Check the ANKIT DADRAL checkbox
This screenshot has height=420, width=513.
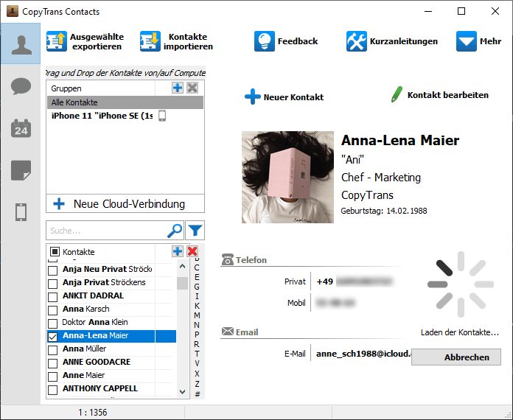52,298
